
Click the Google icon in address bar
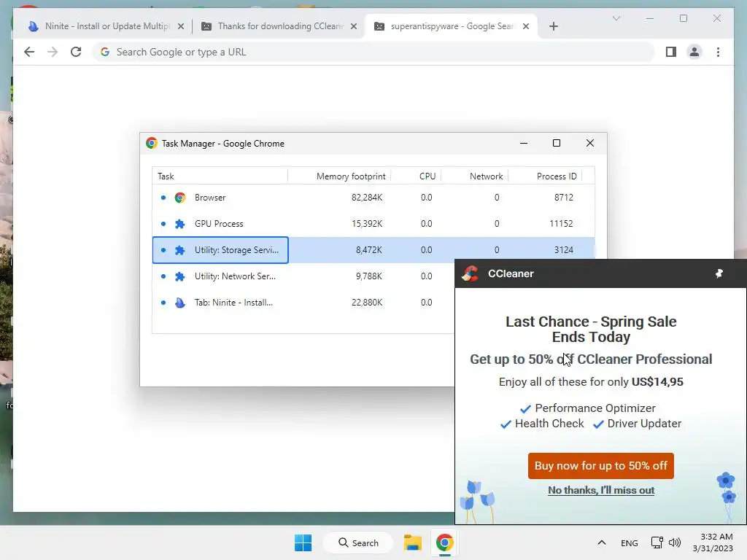[x=105, y=52]
